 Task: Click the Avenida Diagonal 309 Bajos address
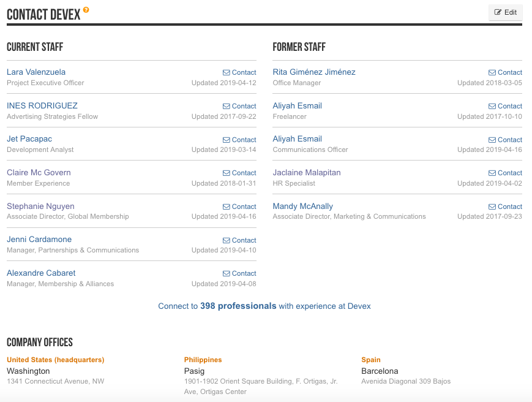pyautogui.click(x=406, y=381)
